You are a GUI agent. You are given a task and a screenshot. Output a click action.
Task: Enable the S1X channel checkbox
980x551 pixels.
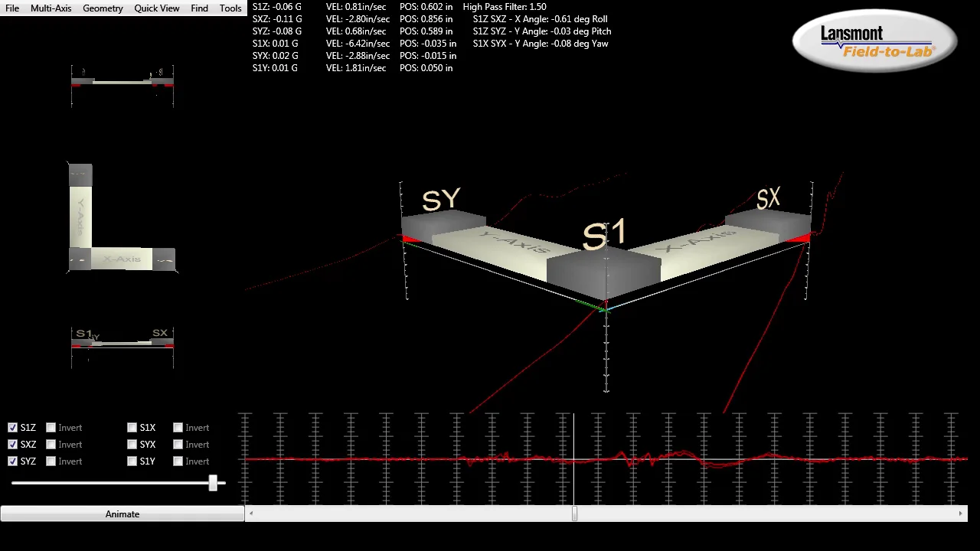point(132,428)
